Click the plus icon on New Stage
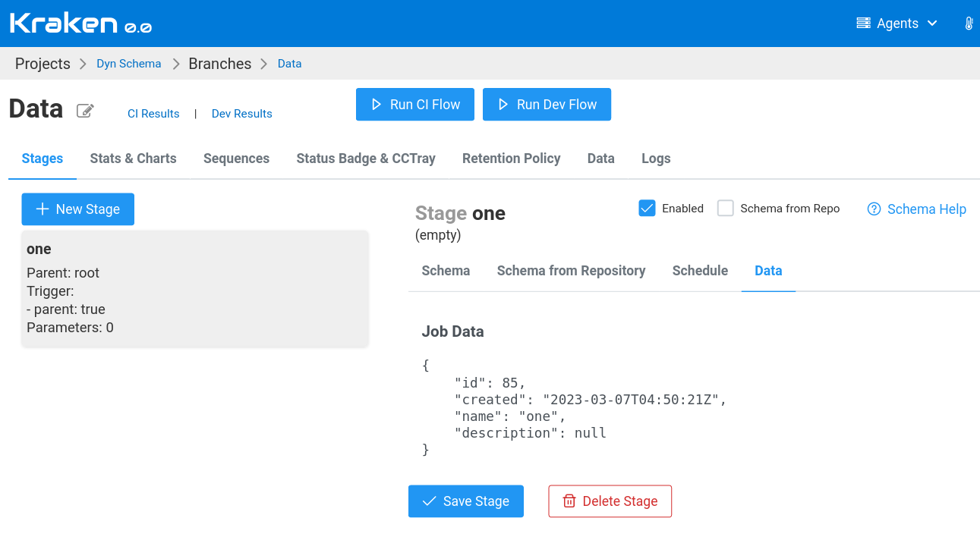 coord(43,209)
